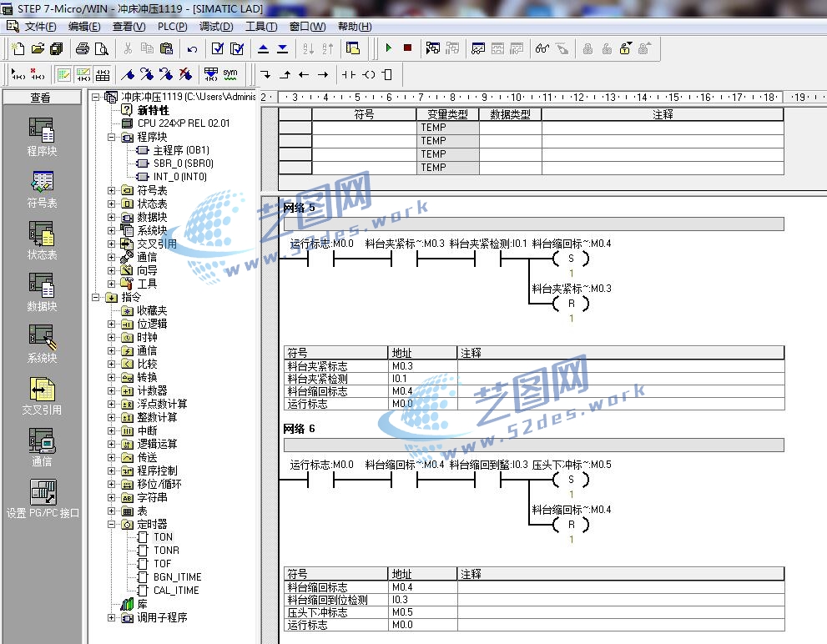Open Cross Reference in navigation bar
827x644 pixels.
pyautogui.click(x=42, y=395)
